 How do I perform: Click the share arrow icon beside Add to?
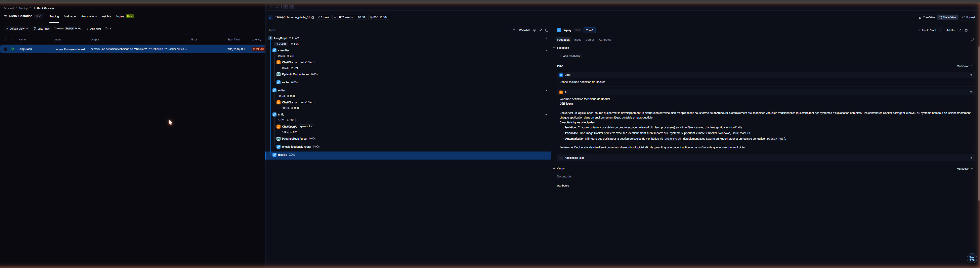coord(960,30)
